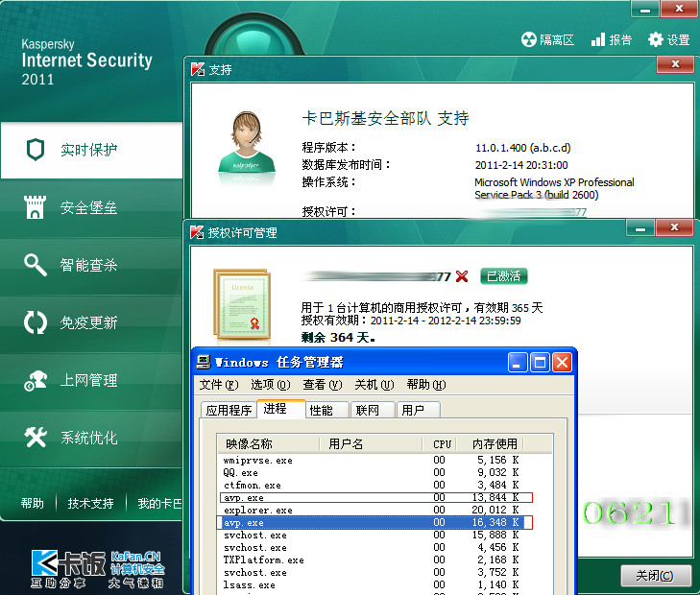The height and width of the screenshot is (595, 700).
Task: Maximize the Windows 任务管理器 window
Action: (x=540, y=362)
